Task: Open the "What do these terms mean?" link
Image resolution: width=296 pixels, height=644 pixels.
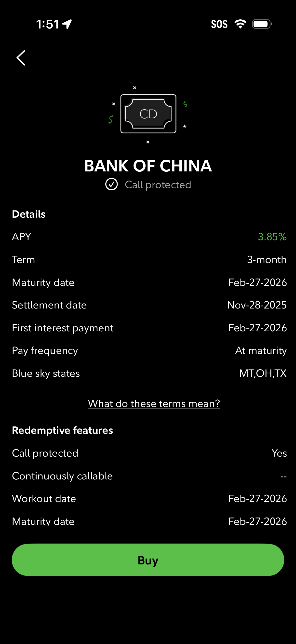Action: click(x=154, y=403)
